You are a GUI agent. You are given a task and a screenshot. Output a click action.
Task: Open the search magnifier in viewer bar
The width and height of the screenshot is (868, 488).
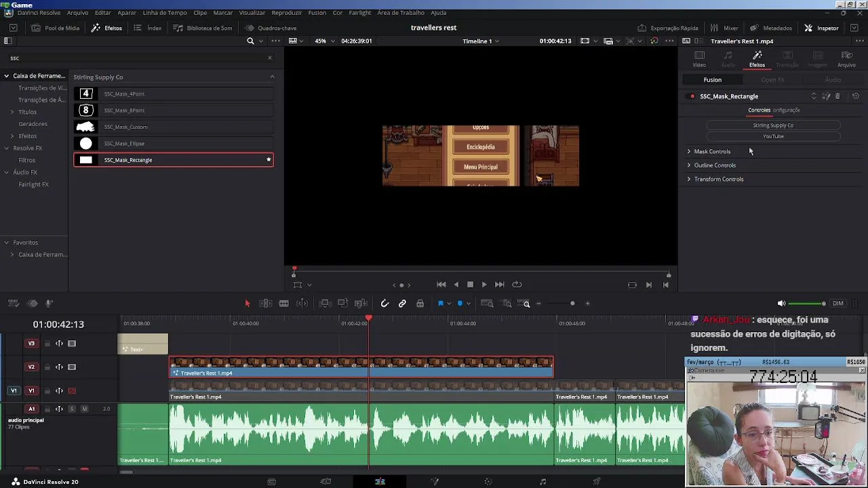250,41
